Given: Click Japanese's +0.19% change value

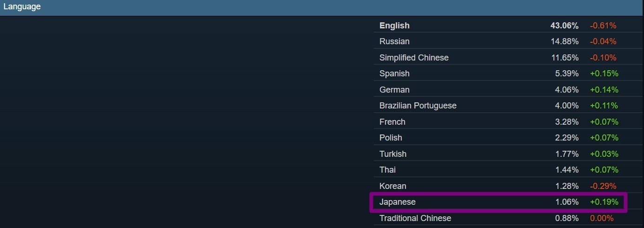Looking at the screenshot, I should tap(604, 202).
